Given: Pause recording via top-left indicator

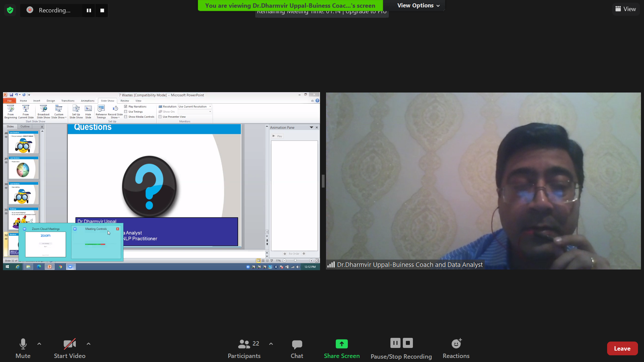Looking at the screenshot, I should click(89, 10).
